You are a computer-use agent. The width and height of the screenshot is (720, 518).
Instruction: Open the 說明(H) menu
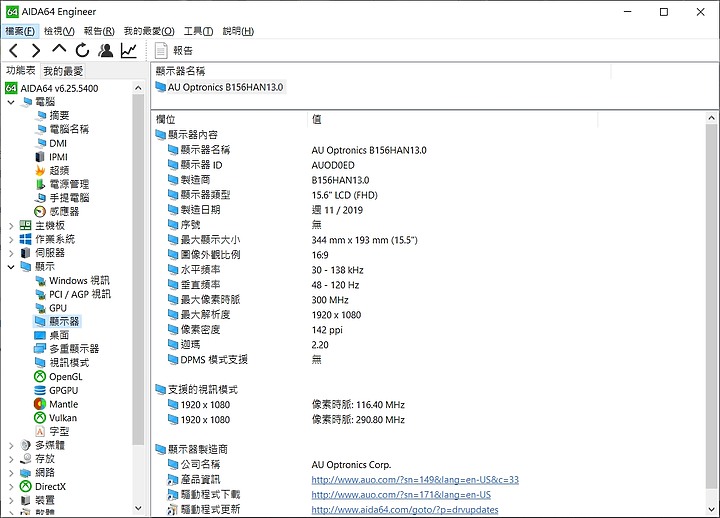[238, 31]
